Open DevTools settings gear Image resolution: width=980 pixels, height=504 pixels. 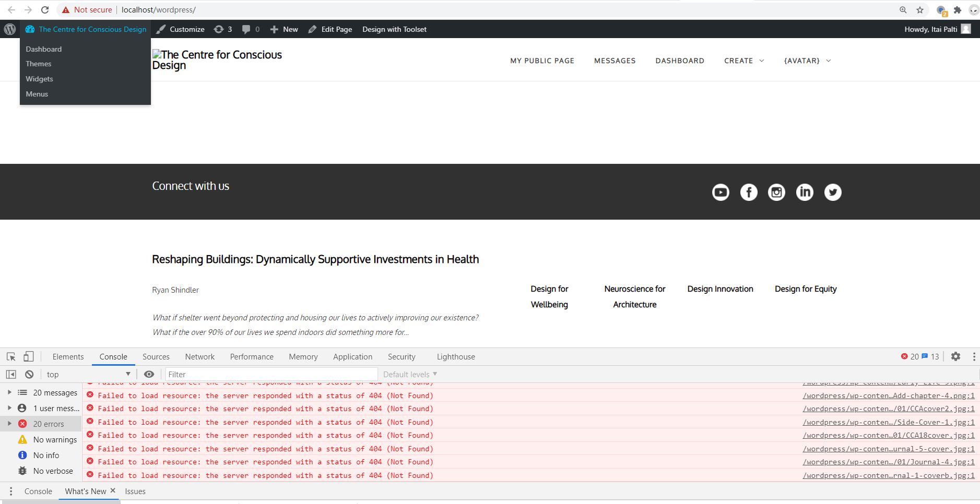click(955, 357)
